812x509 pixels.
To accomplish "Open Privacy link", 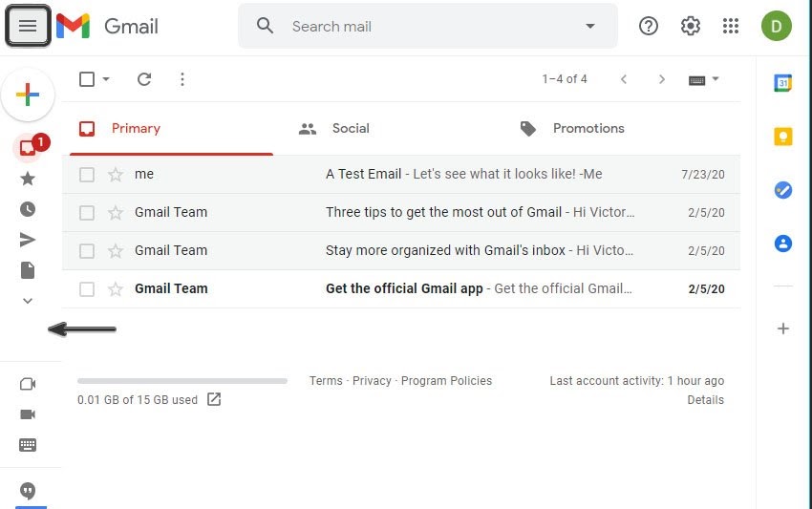I will (x=372, y=381).
